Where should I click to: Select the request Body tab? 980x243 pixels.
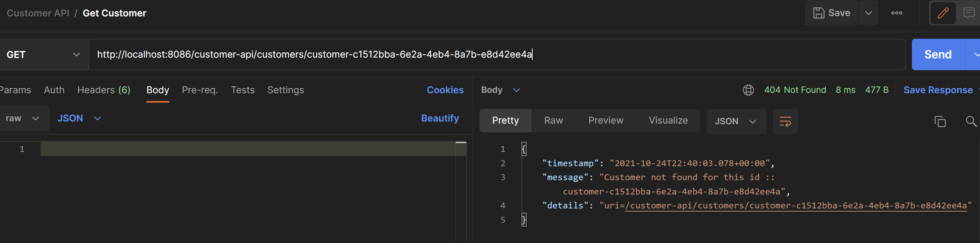158,90
